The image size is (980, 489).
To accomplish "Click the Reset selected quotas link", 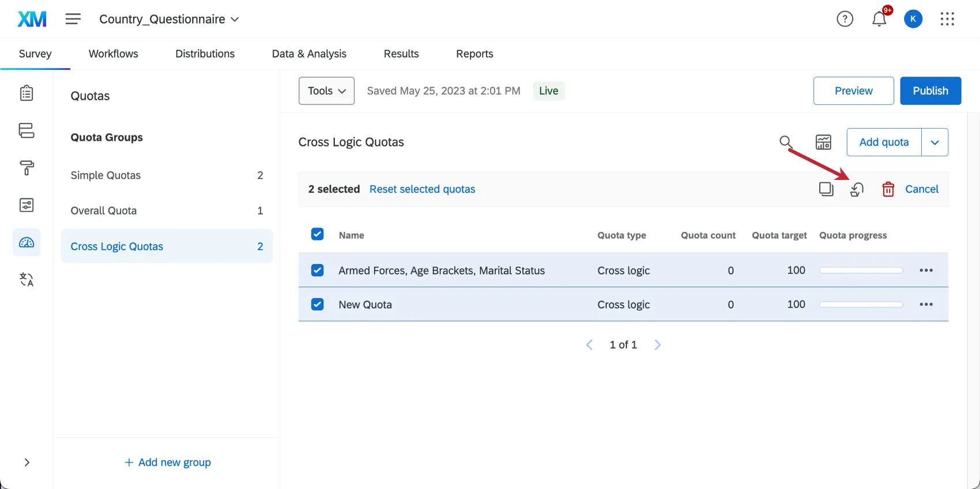I will (422, 189).
